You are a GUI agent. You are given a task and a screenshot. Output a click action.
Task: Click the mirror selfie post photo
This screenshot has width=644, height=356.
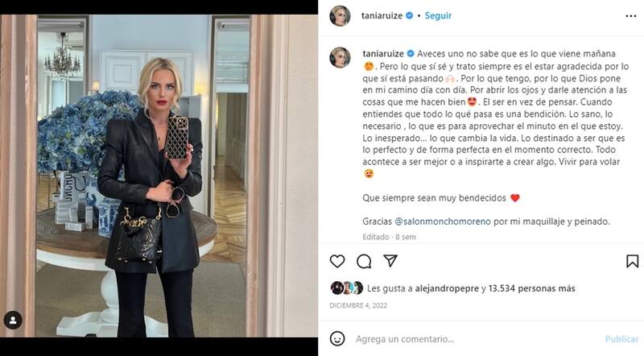click(159, 176)
